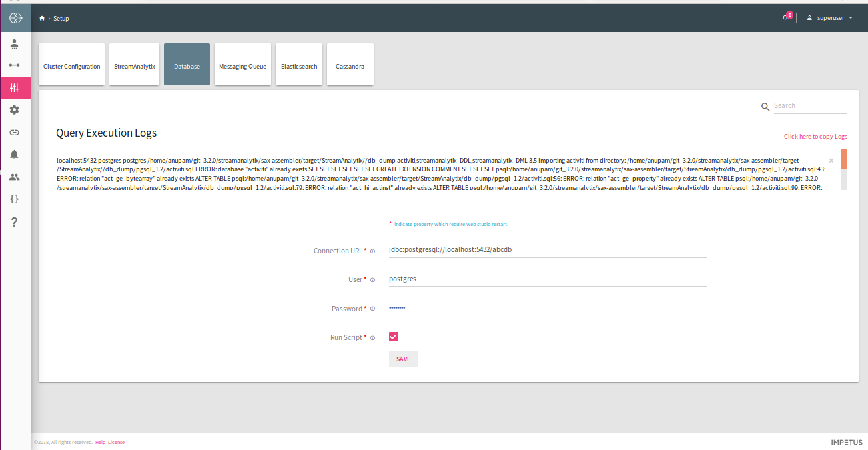Switch to the StreamAnalytix tab

(135, 65)
